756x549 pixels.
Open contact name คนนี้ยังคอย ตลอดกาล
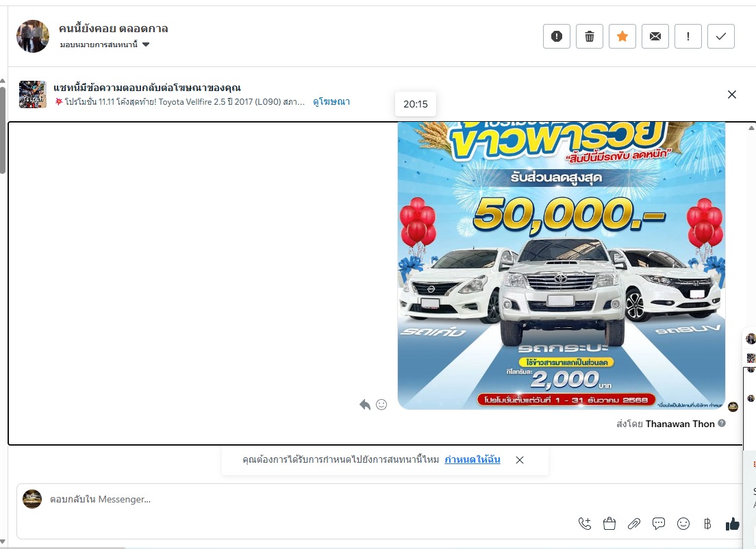click(x=113, y=29)
